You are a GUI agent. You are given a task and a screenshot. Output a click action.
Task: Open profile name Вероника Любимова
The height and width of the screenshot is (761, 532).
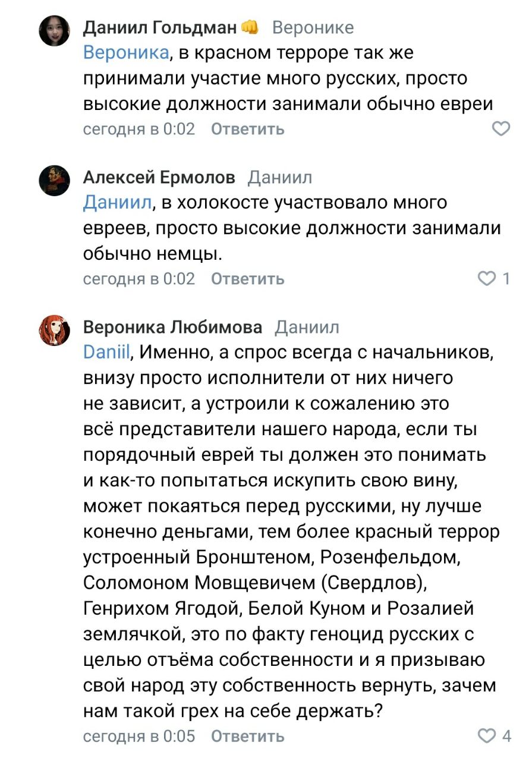(x=172, y=327)
